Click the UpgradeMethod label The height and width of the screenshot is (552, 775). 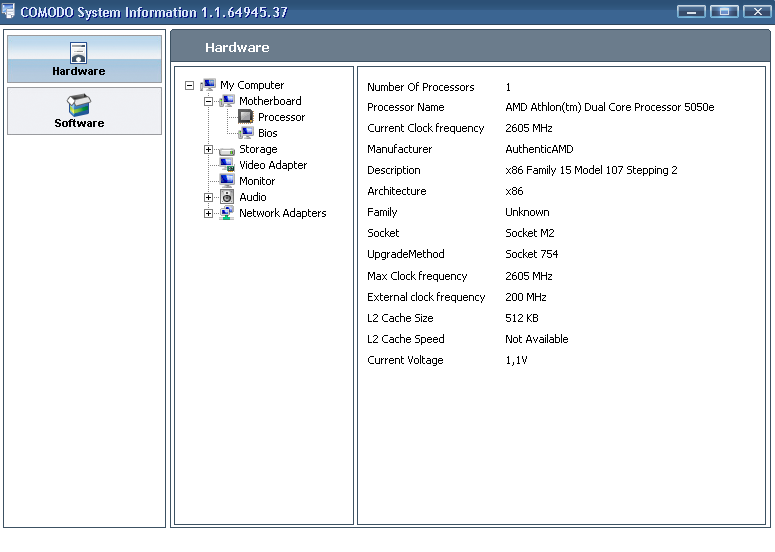[x=406, y=255]
